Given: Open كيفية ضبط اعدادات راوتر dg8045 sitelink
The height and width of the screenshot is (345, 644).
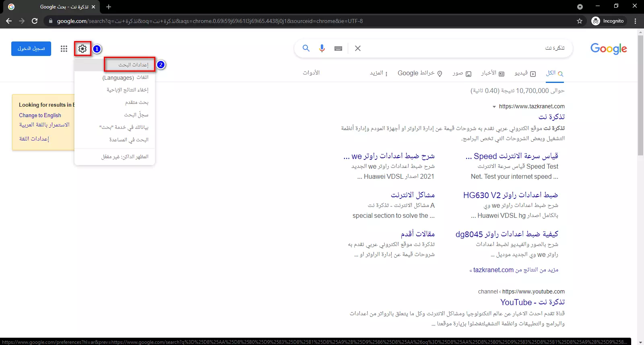Looking at the screenshot, I should (507, 234).
